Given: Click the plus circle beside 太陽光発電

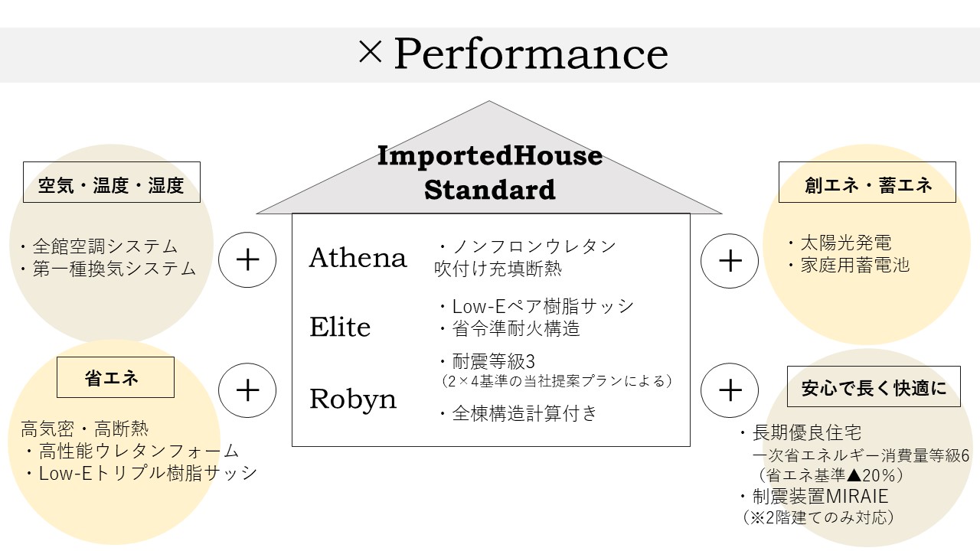Looking at the screenshot, I should click(x=730, y=260).
